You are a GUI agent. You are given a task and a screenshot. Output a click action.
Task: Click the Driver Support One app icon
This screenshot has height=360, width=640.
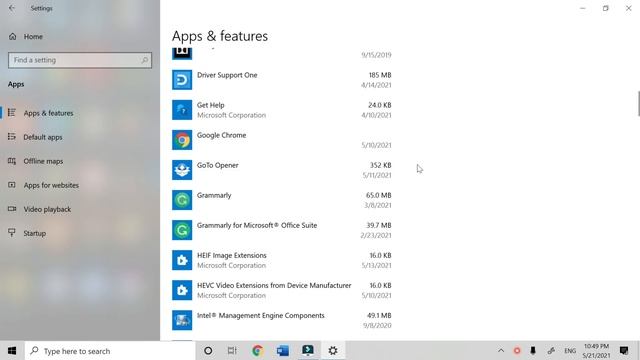pos(182,80)
